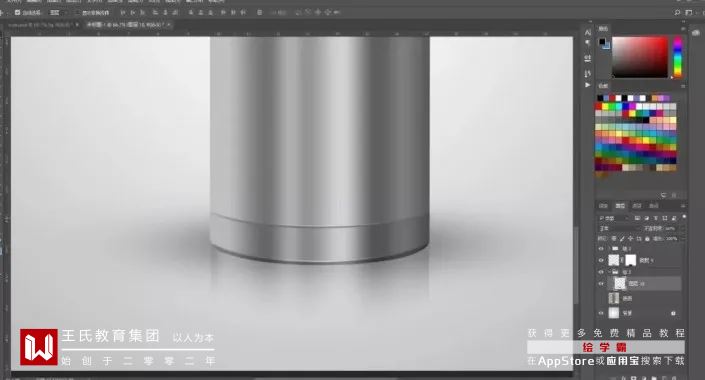Choose the 3D rotate mode icon
This screenshot has height=380, width=705.
click(x=298, y=13)
